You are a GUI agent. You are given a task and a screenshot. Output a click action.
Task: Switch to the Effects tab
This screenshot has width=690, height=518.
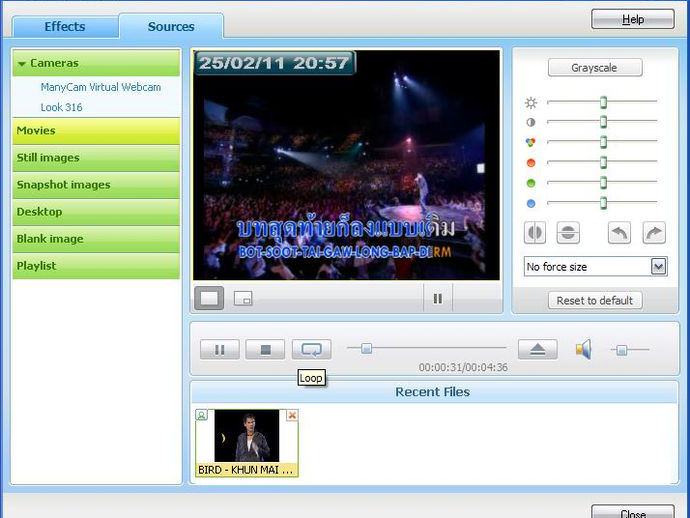point(65,27)
